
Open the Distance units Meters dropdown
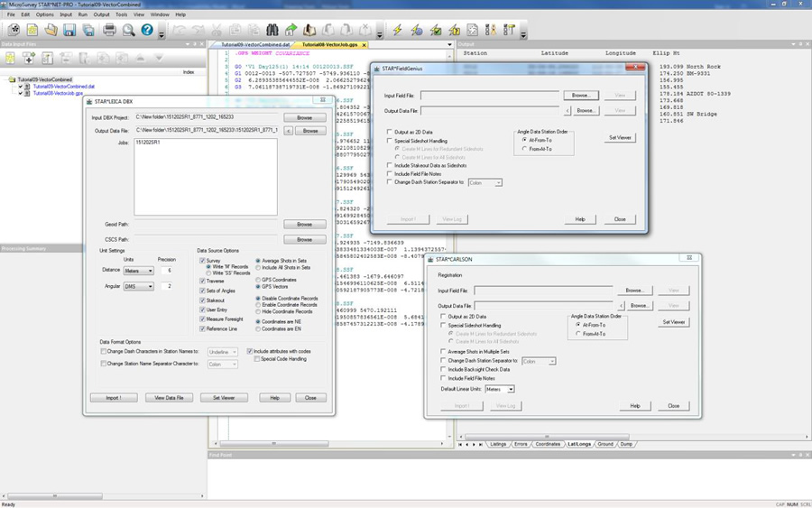tap(138, 271)
